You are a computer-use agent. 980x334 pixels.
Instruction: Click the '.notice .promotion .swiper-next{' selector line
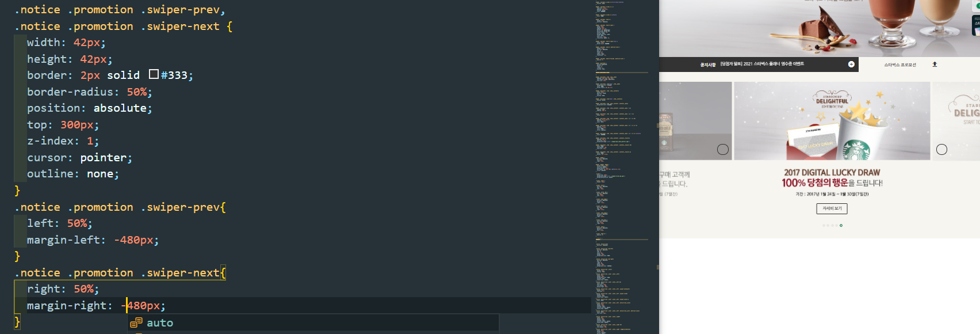click(x=120, y=272)
